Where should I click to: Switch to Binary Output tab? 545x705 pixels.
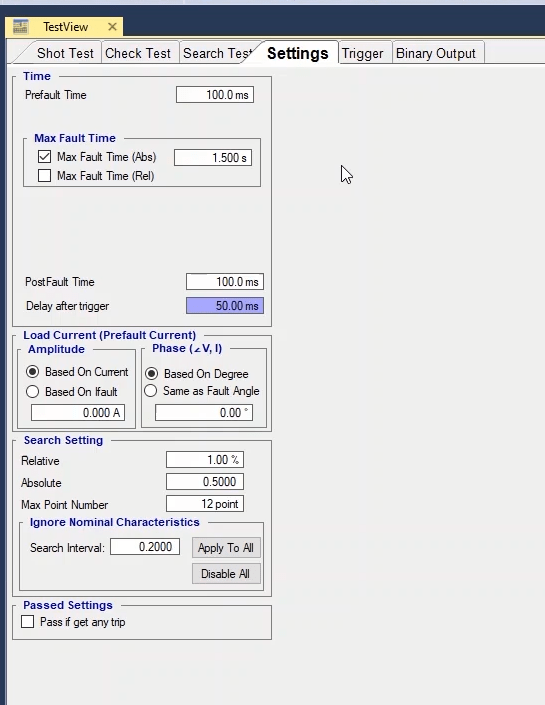tap(436, 53)
